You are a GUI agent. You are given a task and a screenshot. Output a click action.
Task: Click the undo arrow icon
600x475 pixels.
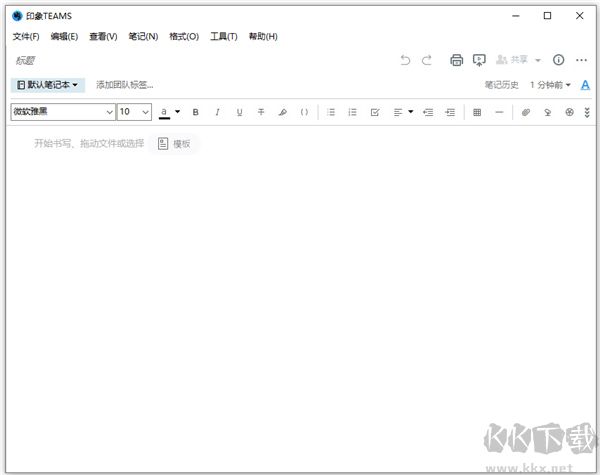pos(405,60)
